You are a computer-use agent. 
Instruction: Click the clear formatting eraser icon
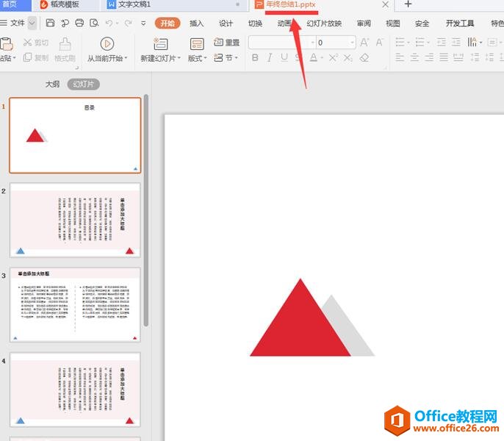[x=364, y=58]
